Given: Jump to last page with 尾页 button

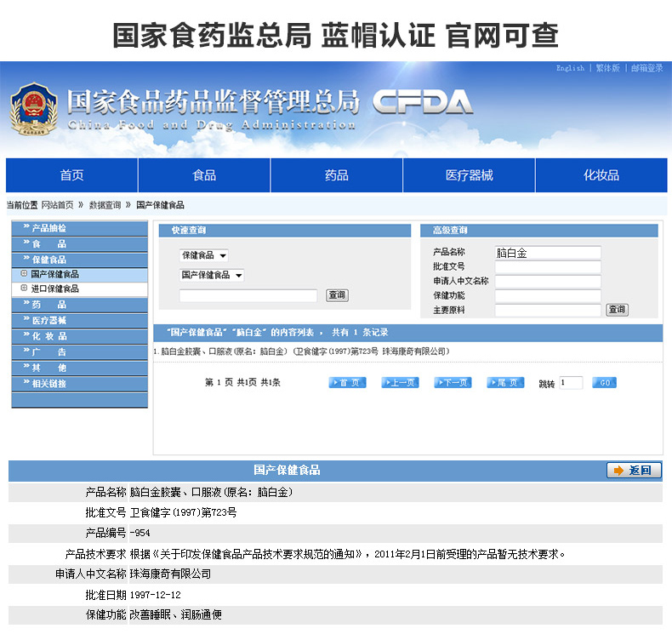Looking at the screenshot, I should pyautogui.click(x=505, y=382).
